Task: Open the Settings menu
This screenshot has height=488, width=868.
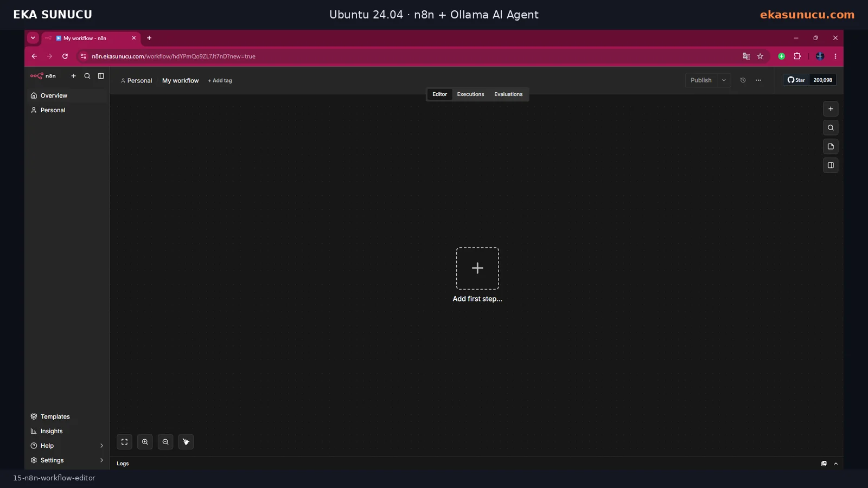Action: point(67,460)
